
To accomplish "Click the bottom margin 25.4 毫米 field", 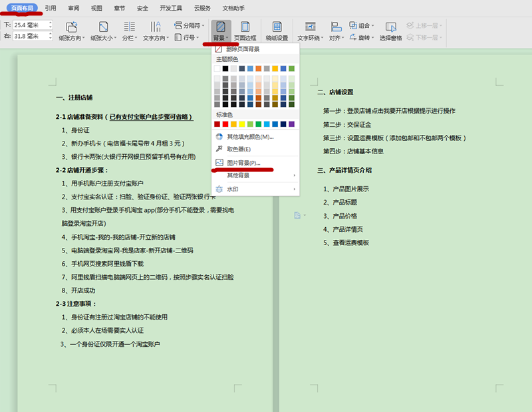I will 30,25.
